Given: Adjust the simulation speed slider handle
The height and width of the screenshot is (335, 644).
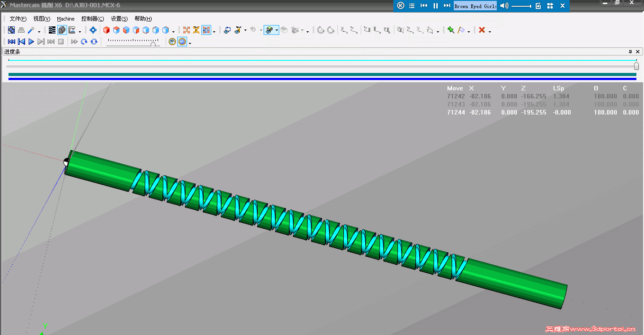Looking at the screenshot, I should (154, 43).
